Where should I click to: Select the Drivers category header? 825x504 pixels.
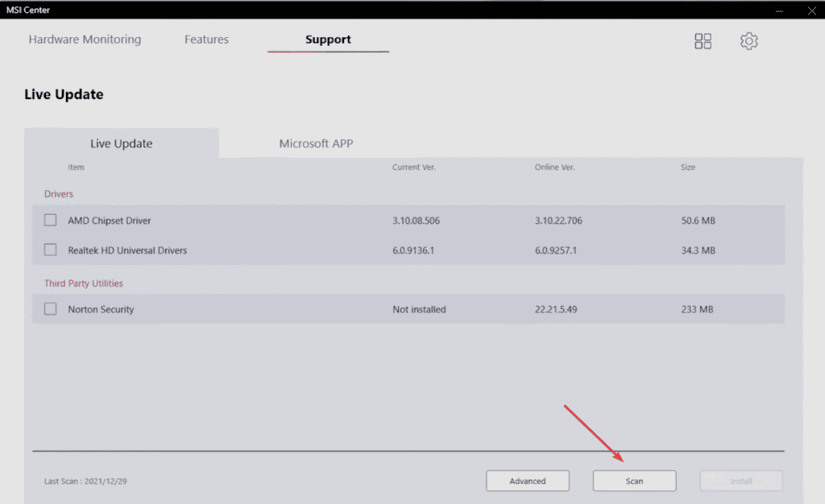58,193
